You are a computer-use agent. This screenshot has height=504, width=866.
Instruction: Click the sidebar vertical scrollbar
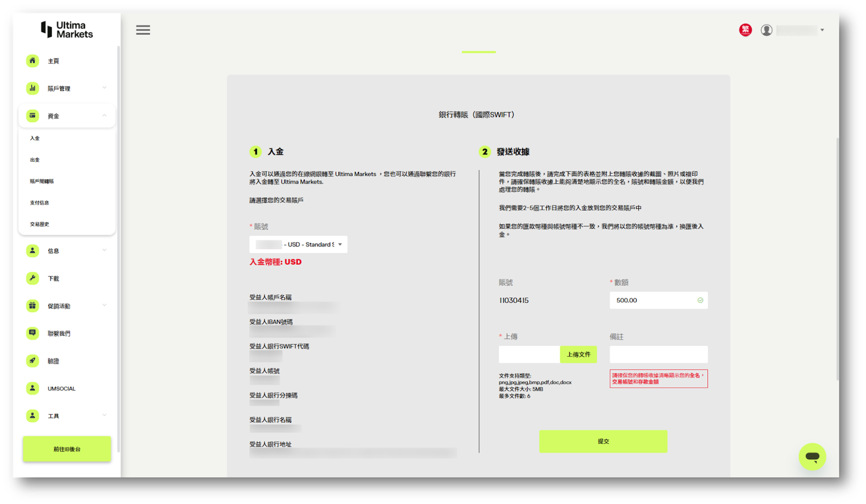coord(119,249)
